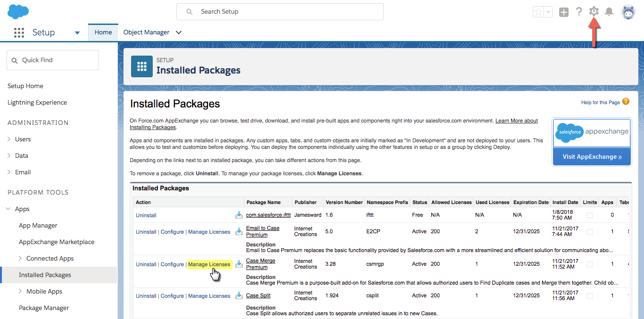This screenshot has width=644, height=319.
Task: Uninstall the Case Split package
Action: pyautogui.click(x=146, y=295)
